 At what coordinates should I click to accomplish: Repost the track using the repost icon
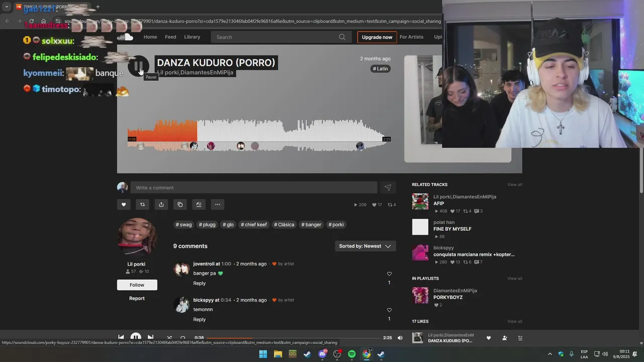[x=142, y=205]
